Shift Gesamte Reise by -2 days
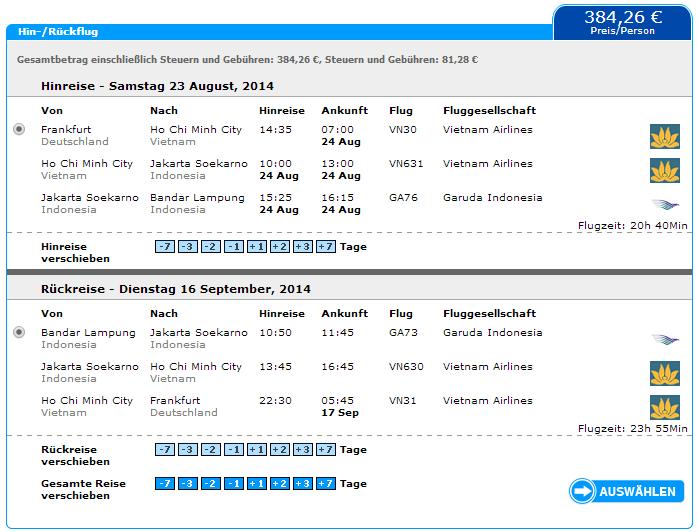698x532 pixels. click(x=211, y=483)
